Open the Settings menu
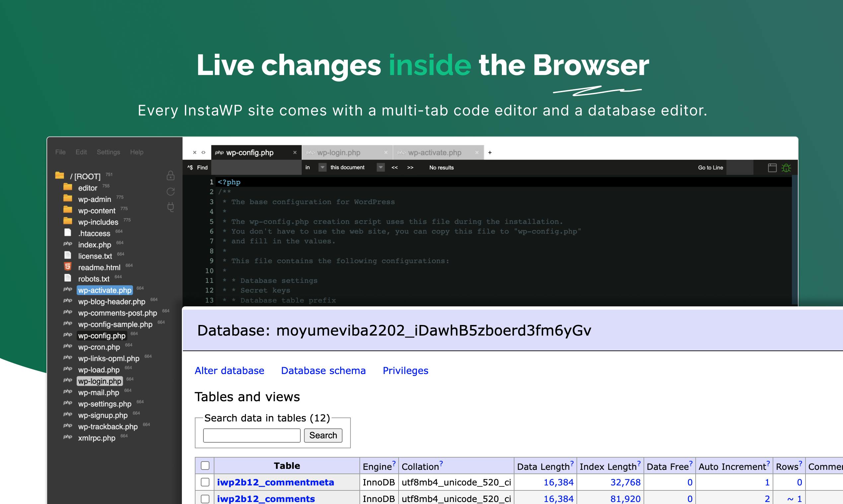 (109, 152)
